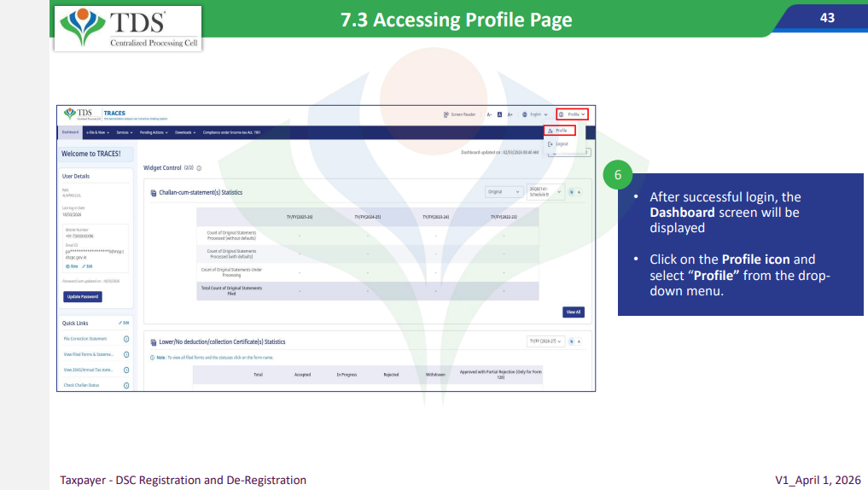The height and width of the screenshot is (490, 868).
Task: Click info icon next to File Correction Statement
Action: tap(126, 339)
